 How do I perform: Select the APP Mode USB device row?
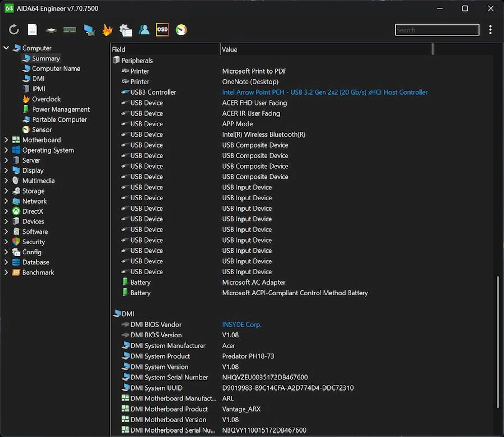click(x=301, y=124)
